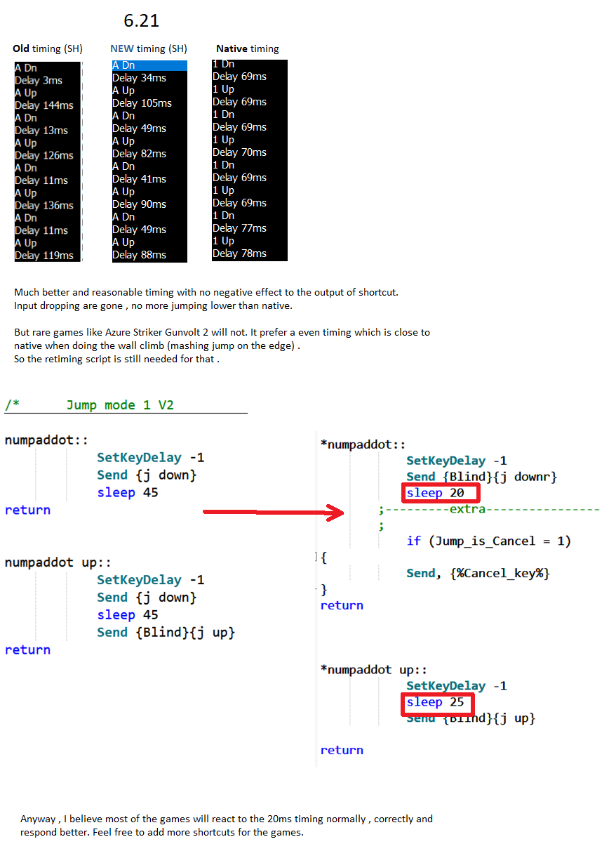Click the "numpaddot up::" label without asterisk

(x=58, y=562)
